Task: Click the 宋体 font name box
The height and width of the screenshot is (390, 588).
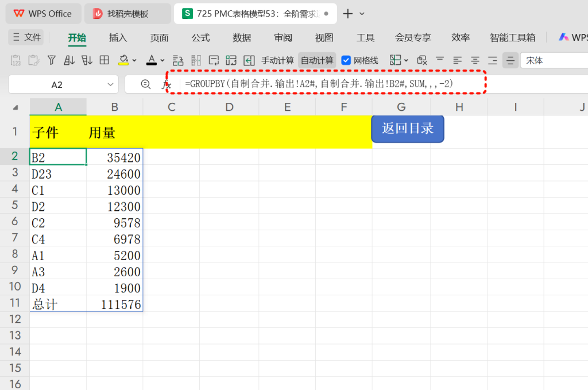Action: [554, 60]
